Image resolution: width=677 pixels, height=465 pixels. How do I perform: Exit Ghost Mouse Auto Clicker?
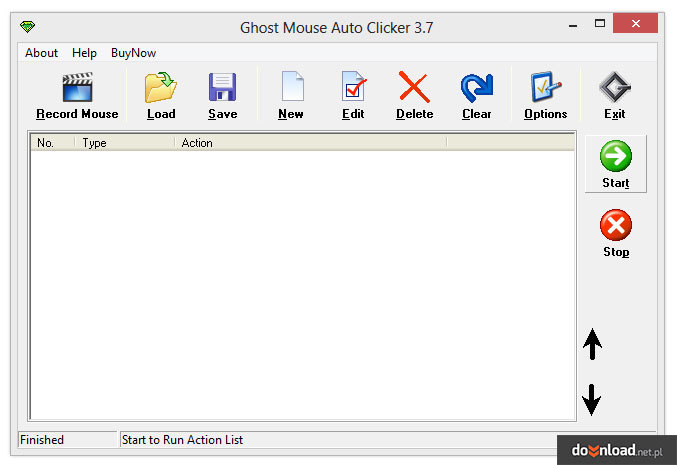coord(615,96)
